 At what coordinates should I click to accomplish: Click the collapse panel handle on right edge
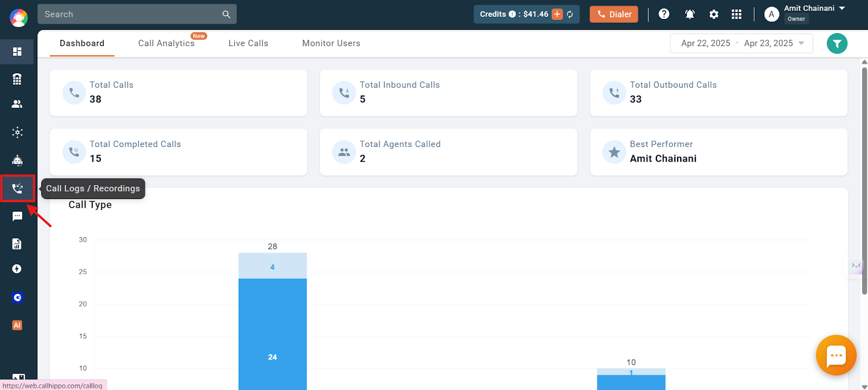click(x=857, y=265)
